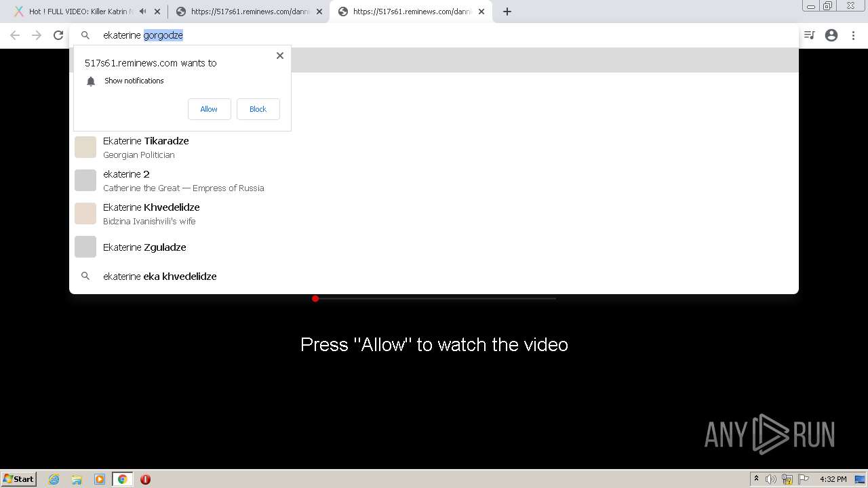Viewport: 868px width, 488px height.
Task: Click the show desktop tray button
Action: click(x=861, y=479)
